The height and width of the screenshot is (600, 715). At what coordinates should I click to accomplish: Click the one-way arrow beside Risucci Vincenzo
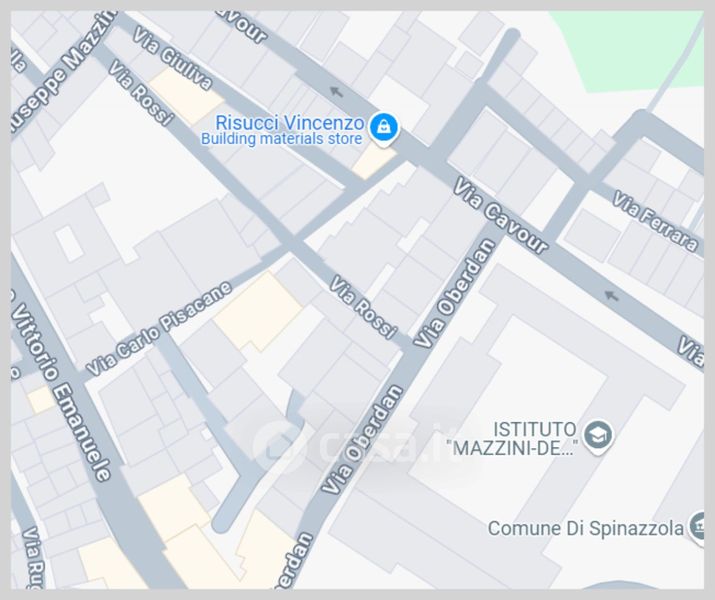point(336,92)
